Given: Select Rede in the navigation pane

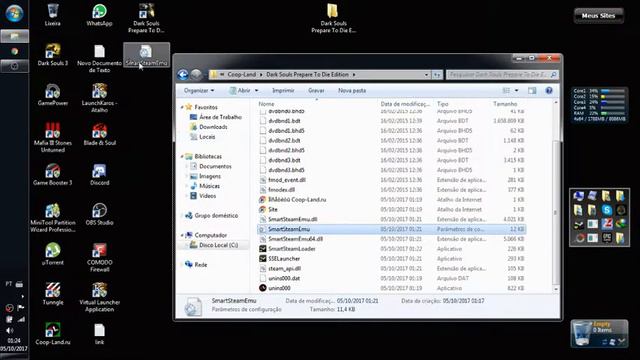Looking at the screenshot, I should point(200,265).
